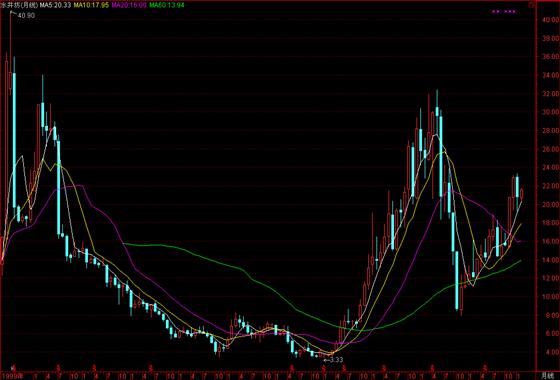Viewport: 560px width, 380px height.
Task: Click the 30.00 price axis label
Action: coord(550,112)
